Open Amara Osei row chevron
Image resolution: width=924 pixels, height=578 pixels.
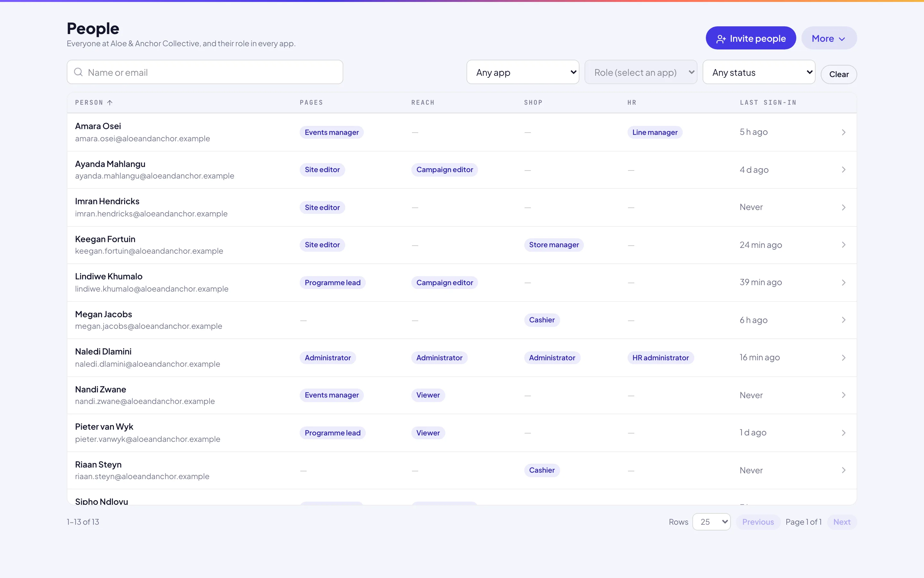pos(843,132)
